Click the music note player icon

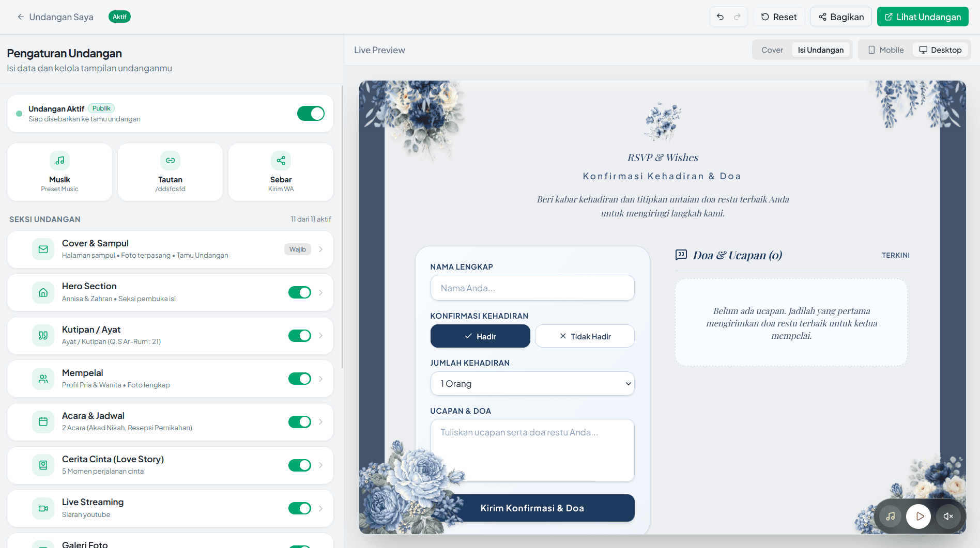890,516
